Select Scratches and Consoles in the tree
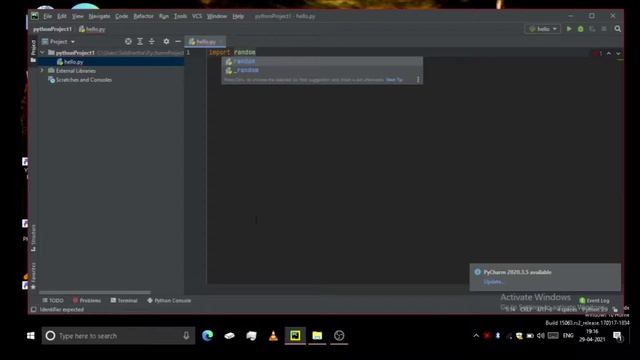Screen dimensions: 640x360 (84, 80)
